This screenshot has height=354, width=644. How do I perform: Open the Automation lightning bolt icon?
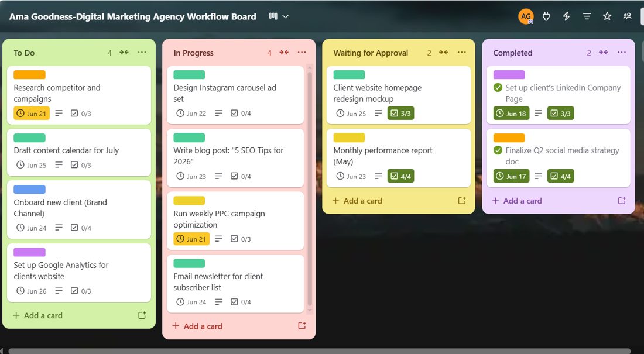pyautogui.click(x=566, y=16)
